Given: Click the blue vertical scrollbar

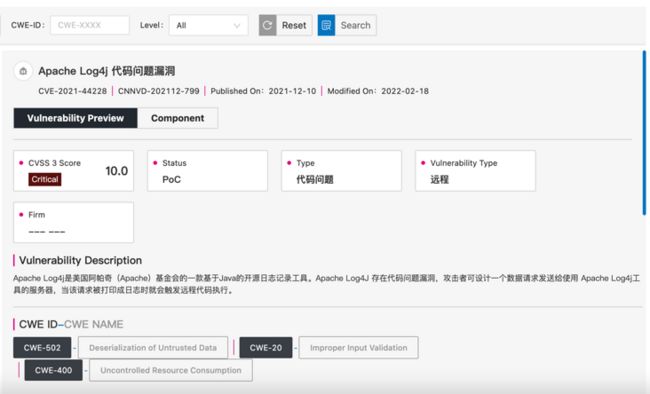Looking at the screenshot, I should click(x=644, y=133).
